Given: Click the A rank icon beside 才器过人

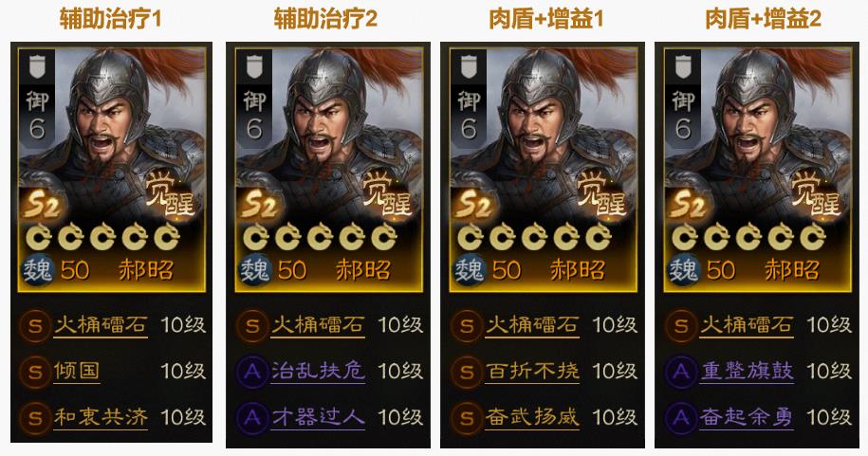Looking at the screenshot, I should (252, 418).
